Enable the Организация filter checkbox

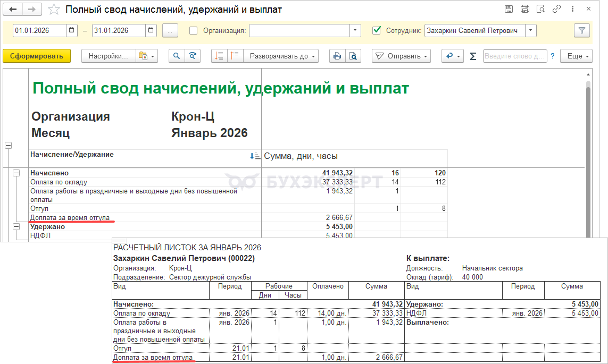[194, 31]
